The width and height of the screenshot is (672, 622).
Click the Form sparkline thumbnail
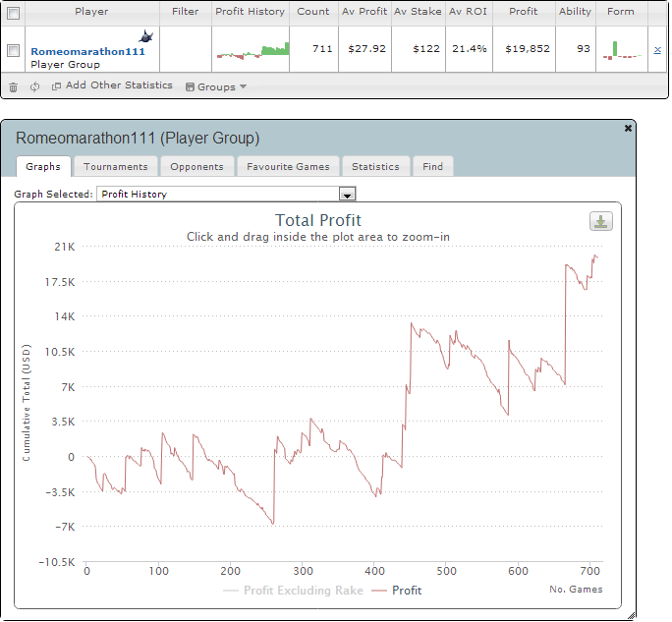point(622,50)
